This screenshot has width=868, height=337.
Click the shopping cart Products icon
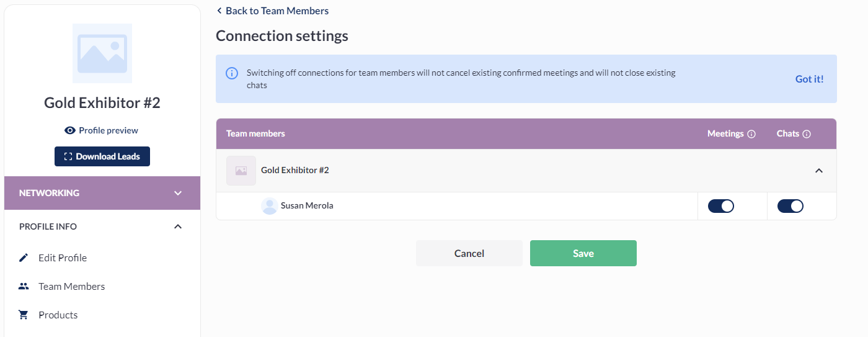coord(24,315)
